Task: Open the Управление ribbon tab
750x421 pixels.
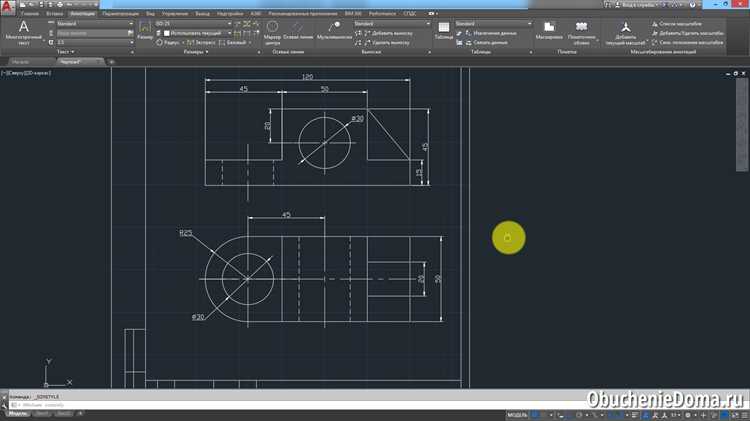Action: (175, 14)
